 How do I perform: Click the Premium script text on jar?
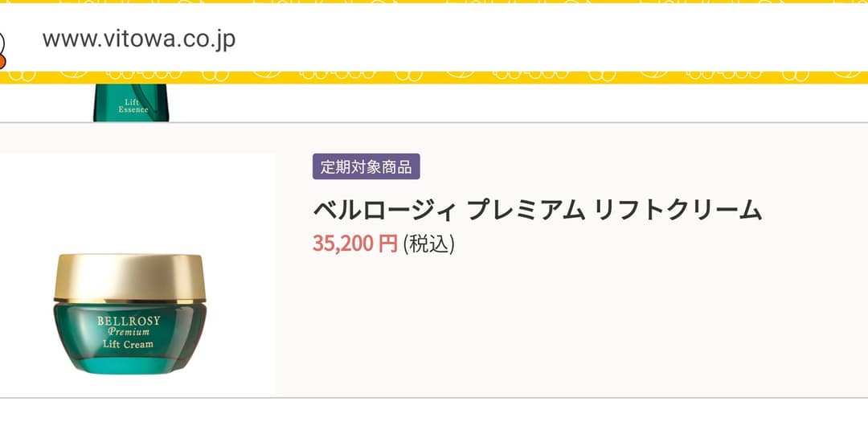pyautogui.click(x=129, y=332)
